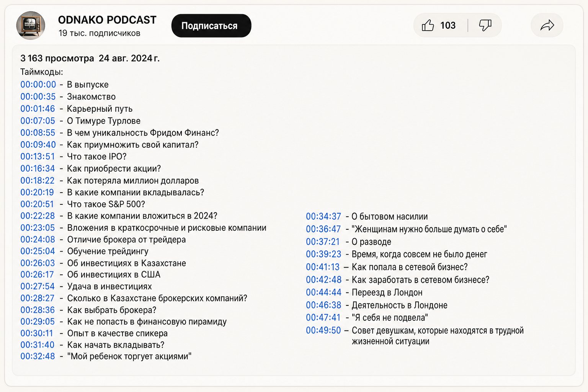Jump to timecode 00:13:51 Что такое IPO
The width and height of the screenshot is (588, 392).
[38, 157]
